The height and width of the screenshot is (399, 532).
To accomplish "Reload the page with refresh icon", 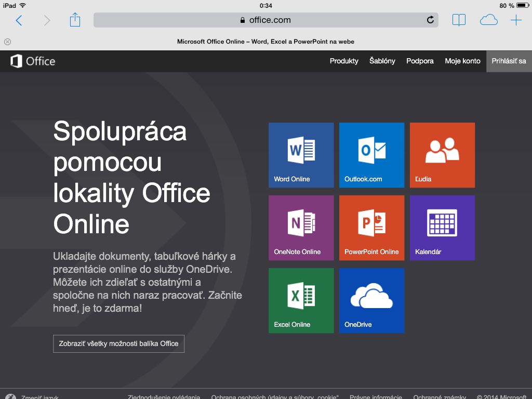I will point(430,20).
